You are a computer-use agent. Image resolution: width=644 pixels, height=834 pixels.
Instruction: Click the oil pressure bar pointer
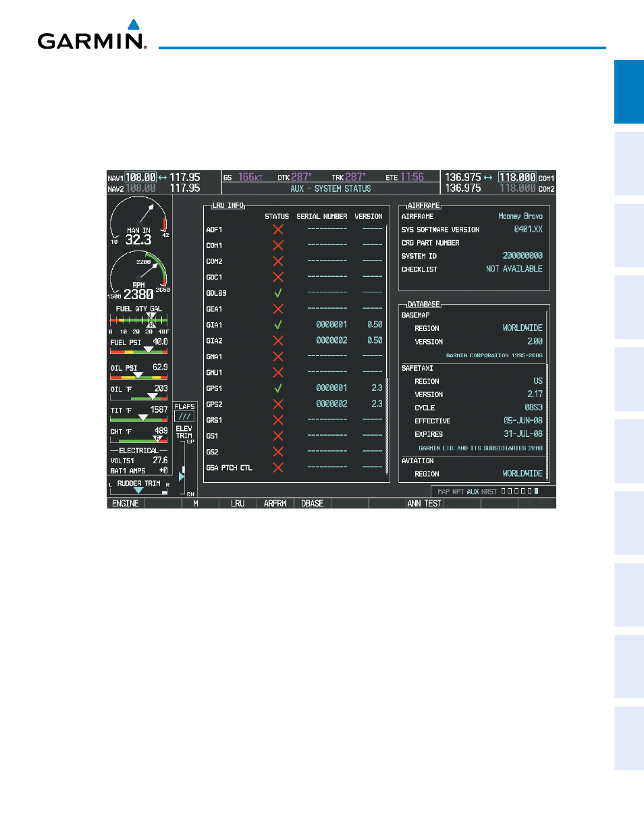point(138,375)
